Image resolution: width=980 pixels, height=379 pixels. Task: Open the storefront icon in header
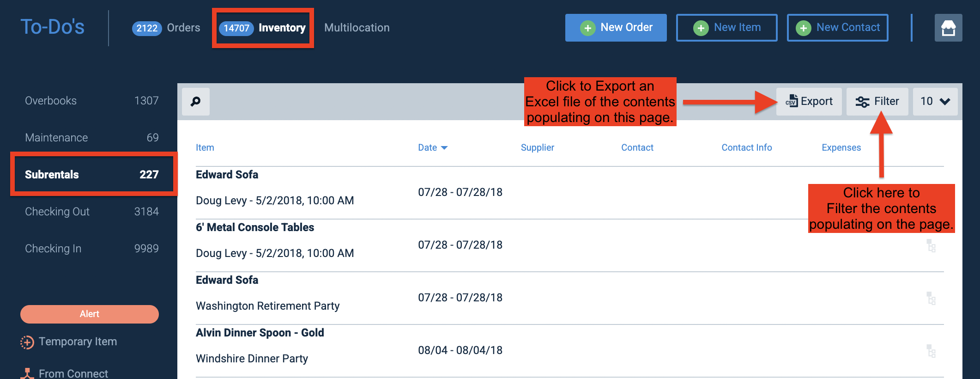[x=948, y=28]
